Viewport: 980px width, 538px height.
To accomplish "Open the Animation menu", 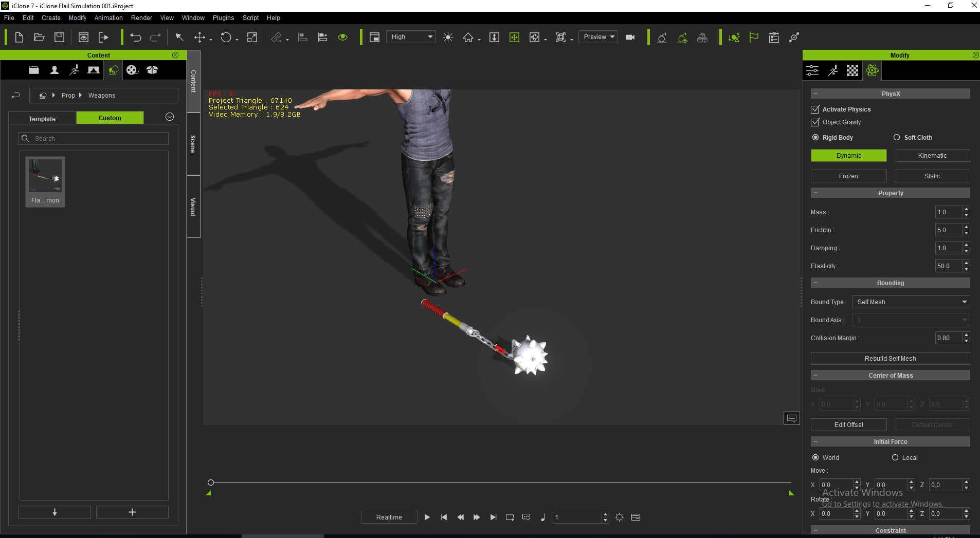I will 108,17.
